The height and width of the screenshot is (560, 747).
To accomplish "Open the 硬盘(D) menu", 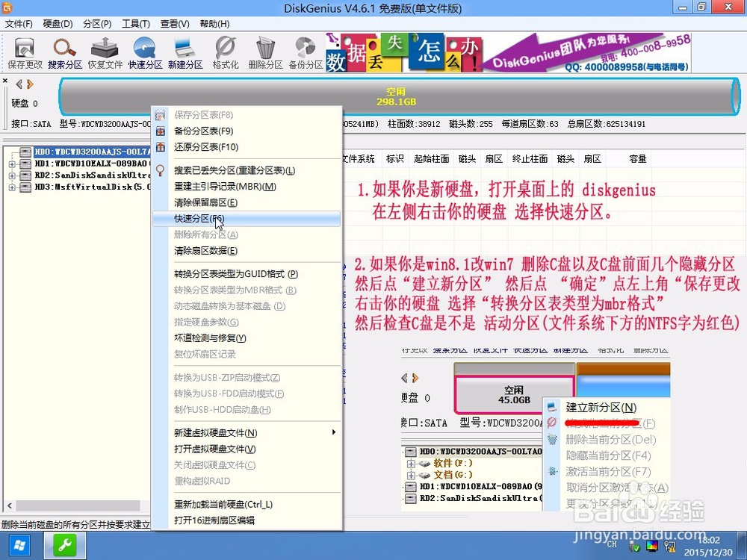I will coord(55,23).
